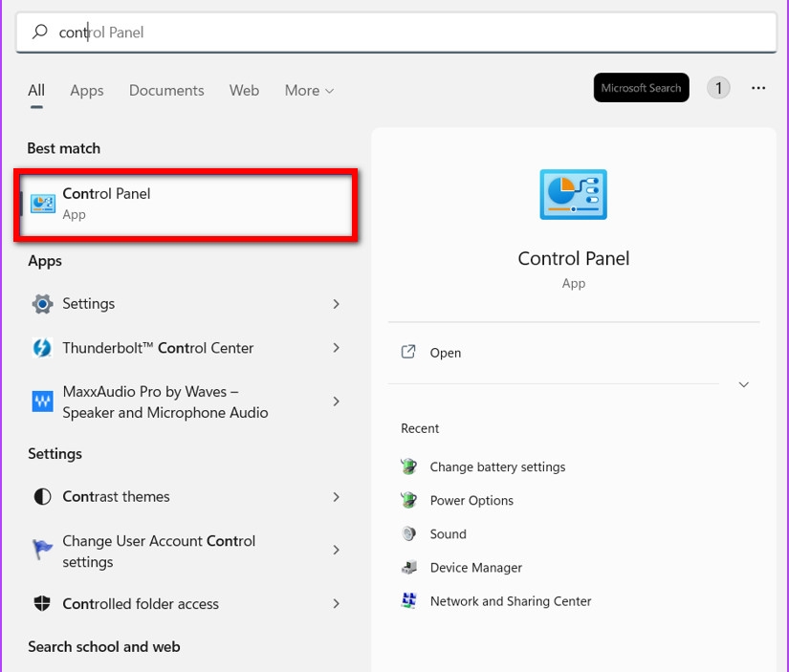
Task: Select the Thunderbolt Control Center icon
Action: pyautogui.click(x=42, y=347)
